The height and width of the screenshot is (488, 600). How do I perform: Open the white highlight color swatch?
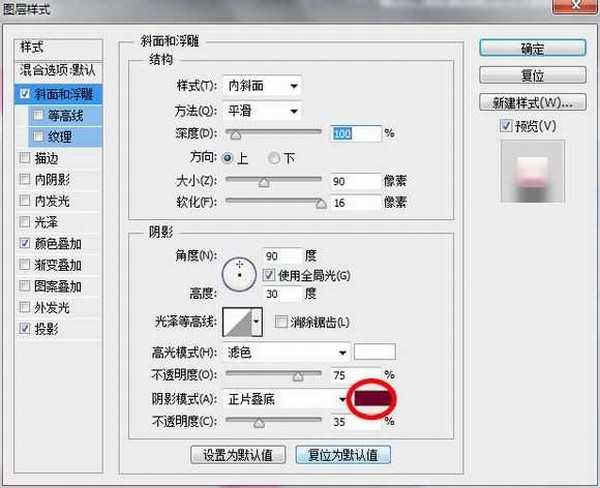pyautogui.click(x=375, y=352)
